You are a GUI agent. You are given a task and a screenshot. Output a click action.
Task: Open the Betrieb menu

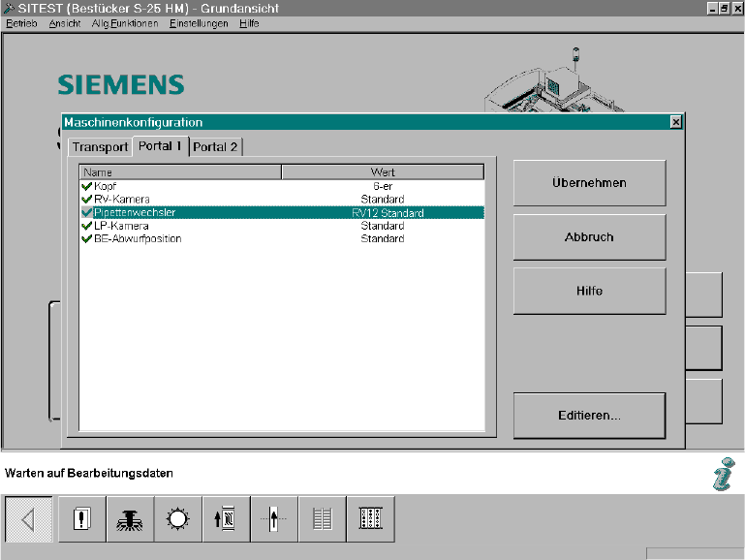[21, 23]
